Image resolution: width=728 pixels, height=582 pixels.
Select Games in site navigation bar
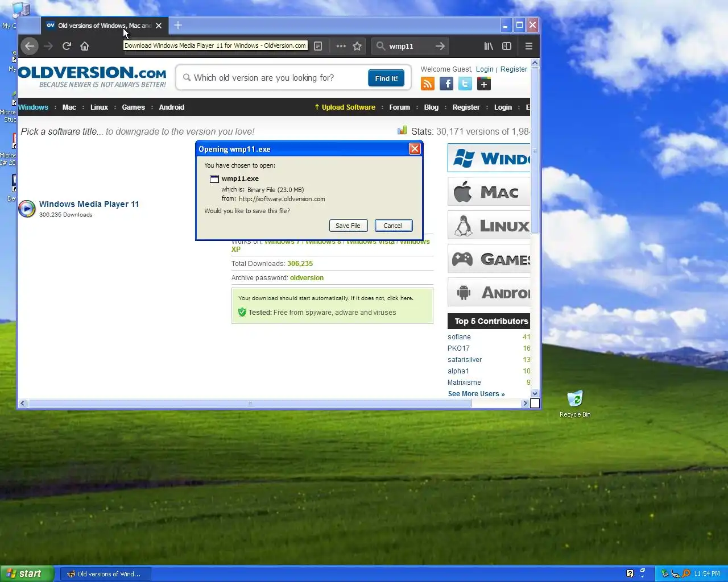[x=134, y=107]
